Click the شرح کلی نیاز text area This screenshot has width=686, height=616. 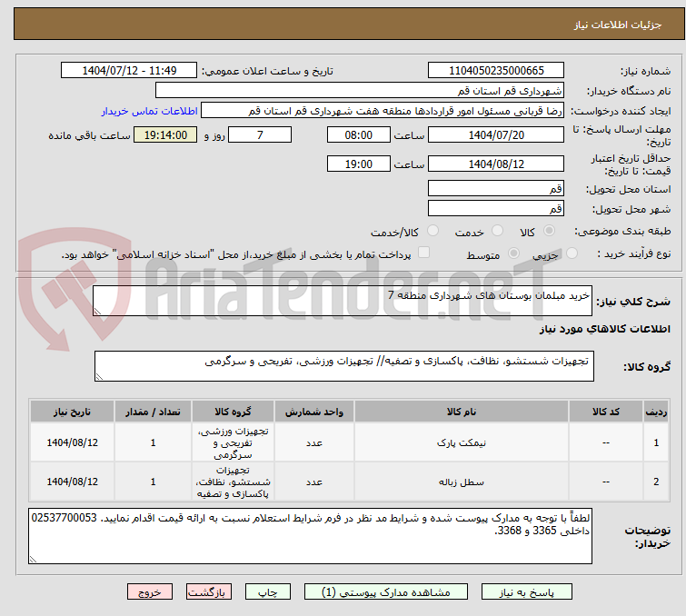point(343,301)
